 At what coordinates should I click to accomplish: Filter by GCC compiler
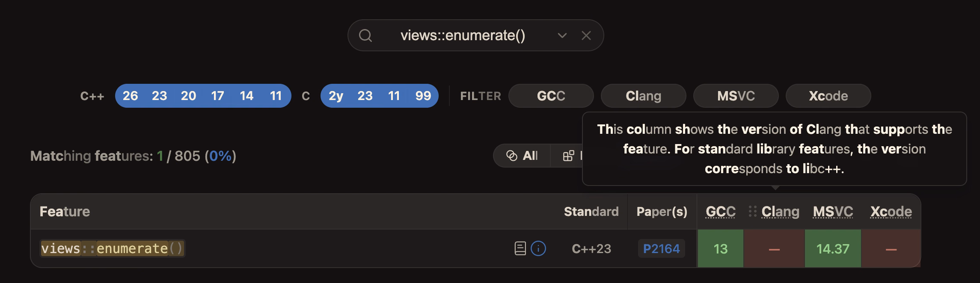[x=551, y=96]
